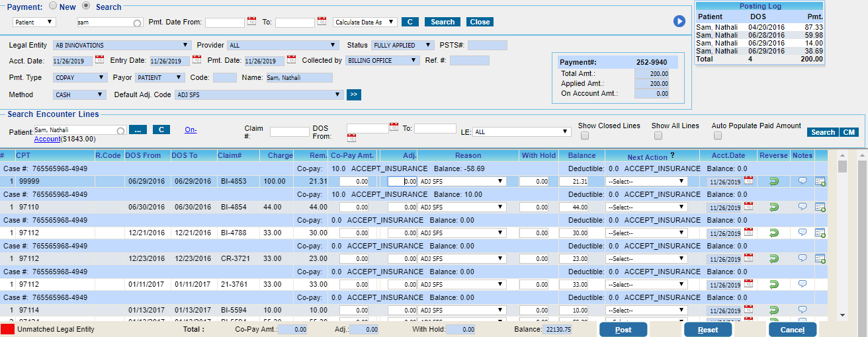The width and height of the screenshot is (868, 337).
Task: Click the patient lookup ellipsis button
Action: coord(138,130)
